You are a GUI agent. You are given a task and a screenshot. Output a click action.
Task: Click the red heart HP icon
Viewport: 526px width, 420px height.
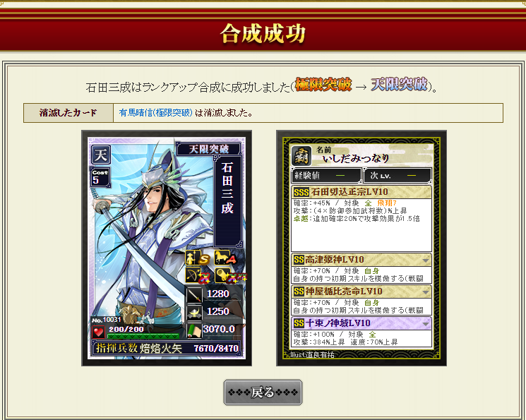[98, 332]
